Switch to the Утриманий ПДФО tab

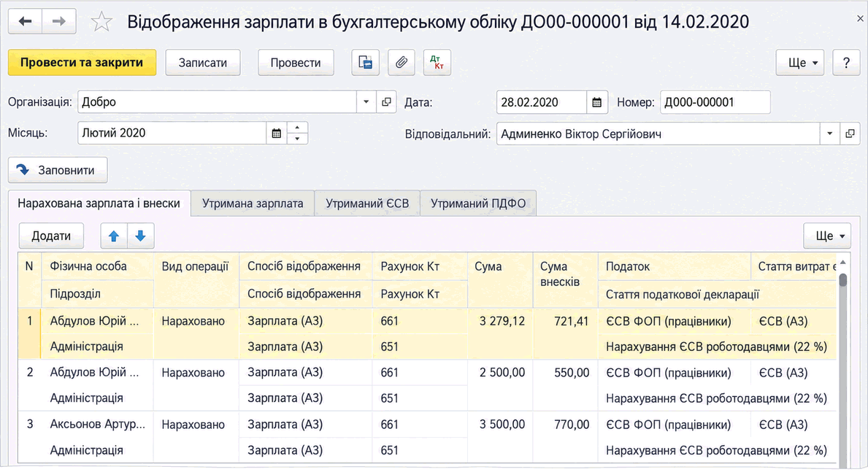(478, 204)
